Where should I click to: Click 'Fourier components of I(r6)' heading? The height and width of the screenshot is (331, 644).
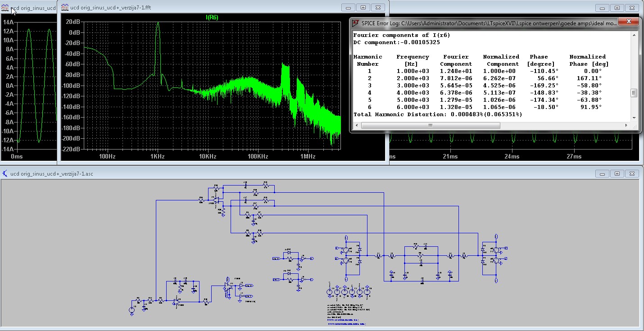pos(402,35)
